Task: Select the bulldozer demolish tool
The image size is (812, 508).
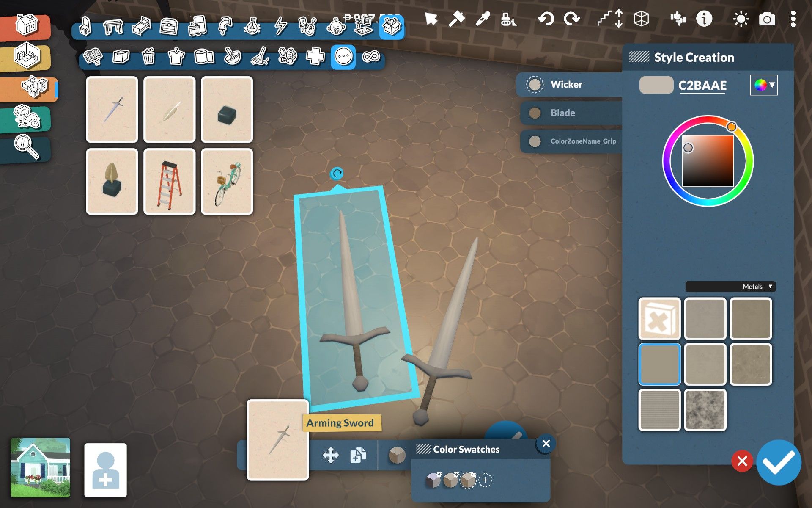Action: [507, 19]
